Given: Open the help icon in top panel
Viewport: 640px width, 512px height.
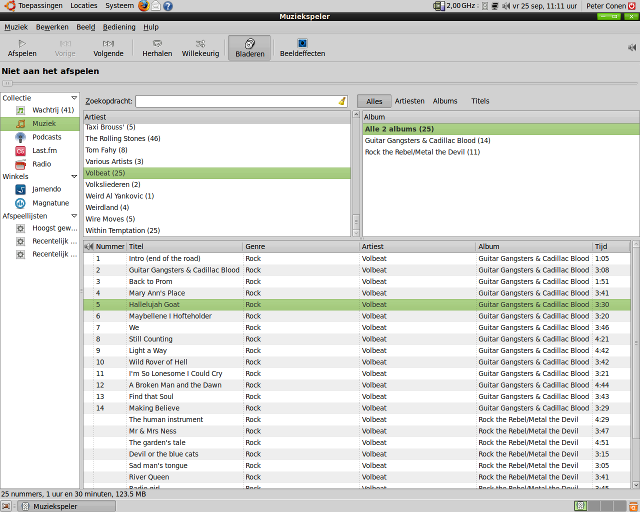Looking at the screenshot, I should coord(168,6).
